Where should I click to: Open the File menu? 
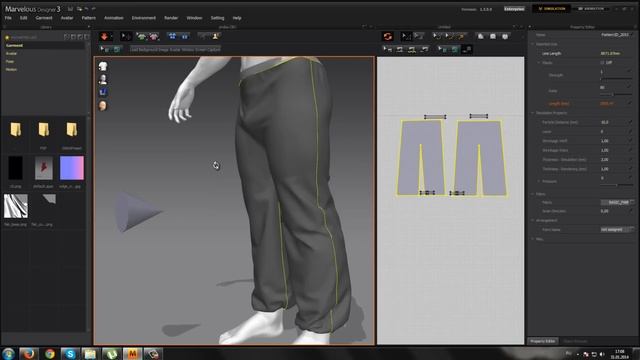point(8,18)
